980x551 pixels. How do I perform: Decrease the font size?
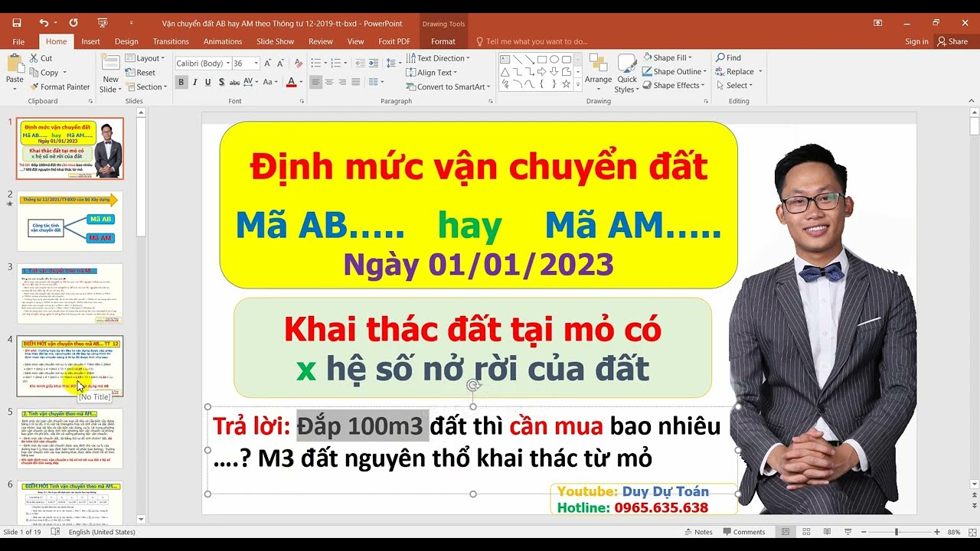282,64
